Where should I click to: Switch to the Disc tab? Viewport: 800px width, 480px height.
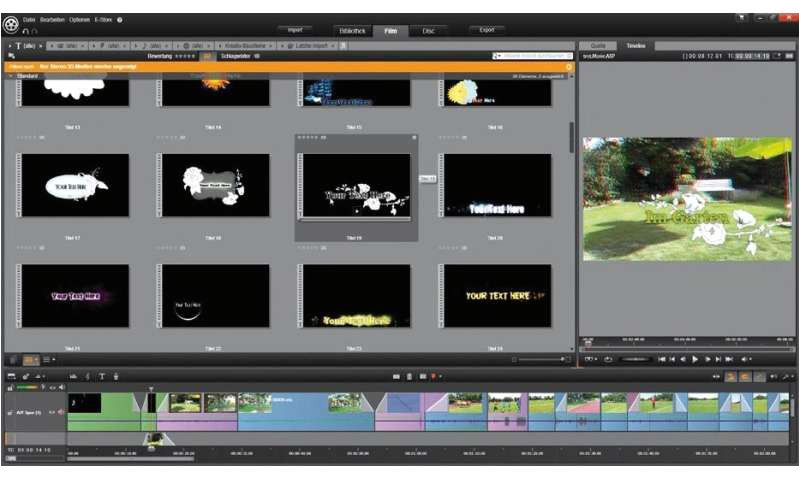(428, 31)
